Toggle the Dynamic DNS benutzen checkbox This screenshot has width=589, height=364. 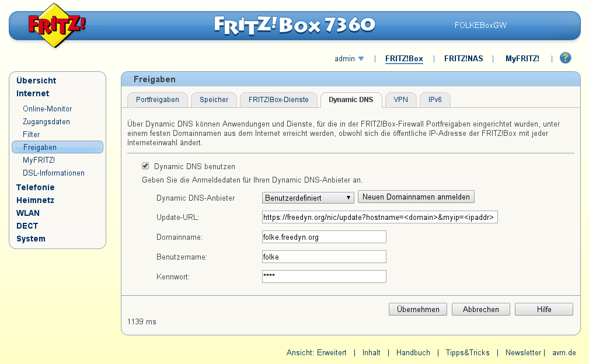coord(145,166)
